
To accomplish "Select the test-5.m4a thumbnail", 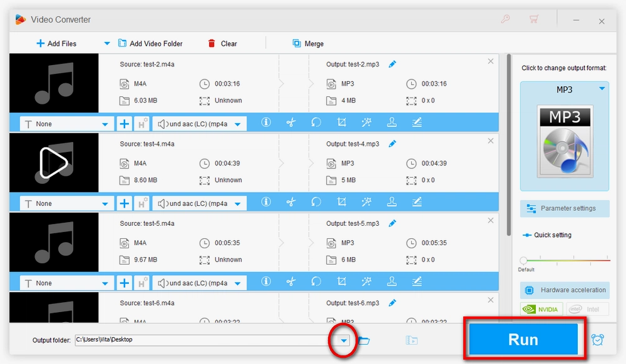I will (54, 243).
